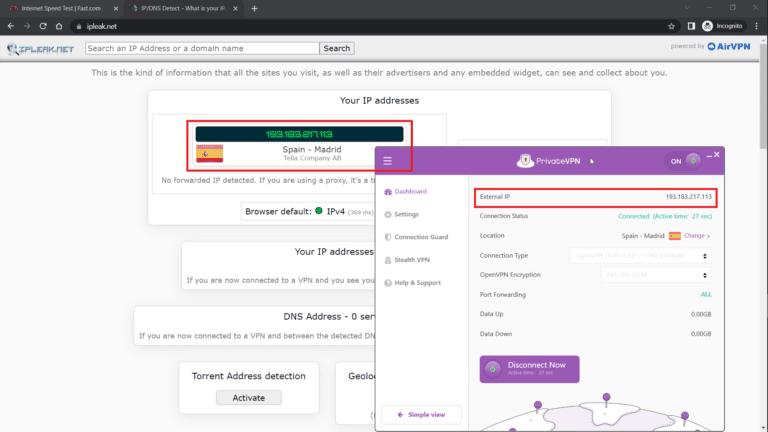Bookmark this page with the star icon
The image size is (768, 432).
[672, 26]
